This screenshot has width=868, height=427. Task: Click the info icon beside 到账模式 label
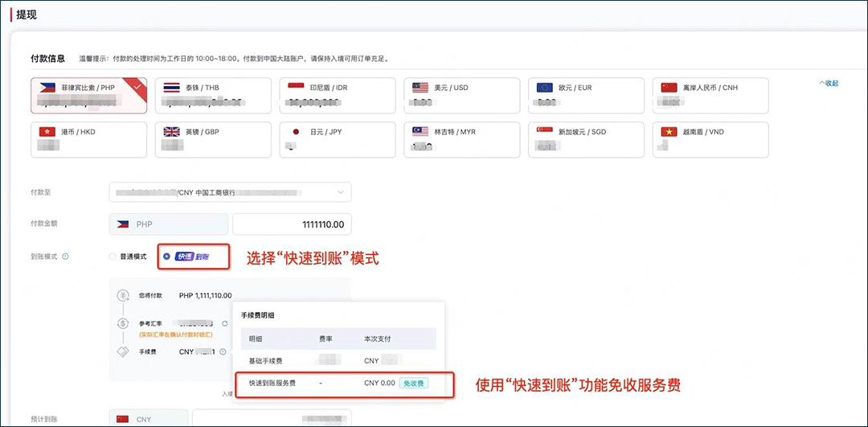(65, 257)
